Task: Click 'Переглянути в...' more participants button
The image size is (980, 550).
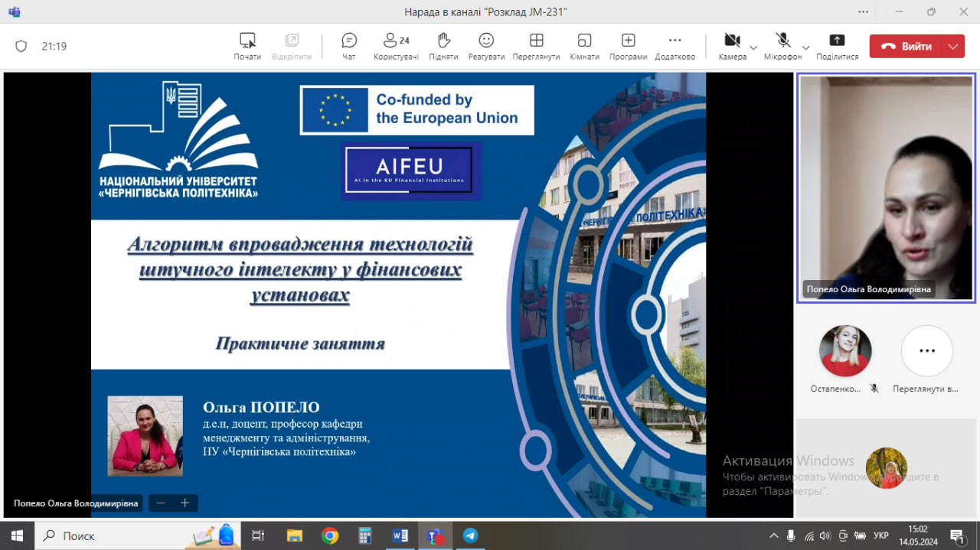Action: tap(926, 351)
